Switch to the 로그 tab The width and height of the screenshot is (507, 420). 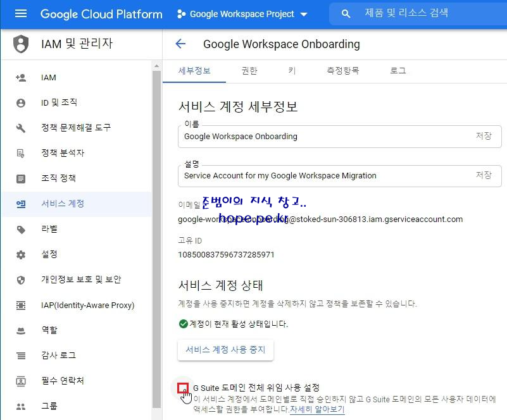pyautogui.click(x=398, y=71)
